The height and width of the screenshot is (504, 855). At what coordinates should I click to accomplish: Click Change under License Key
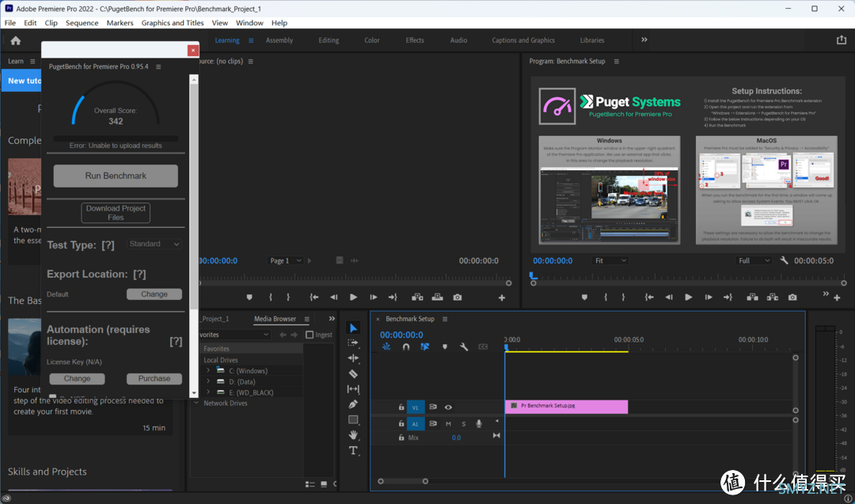pos(77,379)
